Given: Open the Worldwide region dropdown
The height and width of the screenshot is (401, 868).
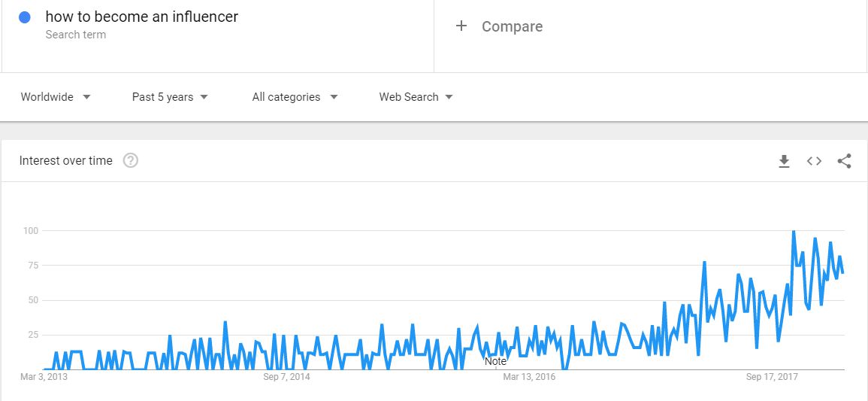Looking at the screenshot, I should pos(56,97).
